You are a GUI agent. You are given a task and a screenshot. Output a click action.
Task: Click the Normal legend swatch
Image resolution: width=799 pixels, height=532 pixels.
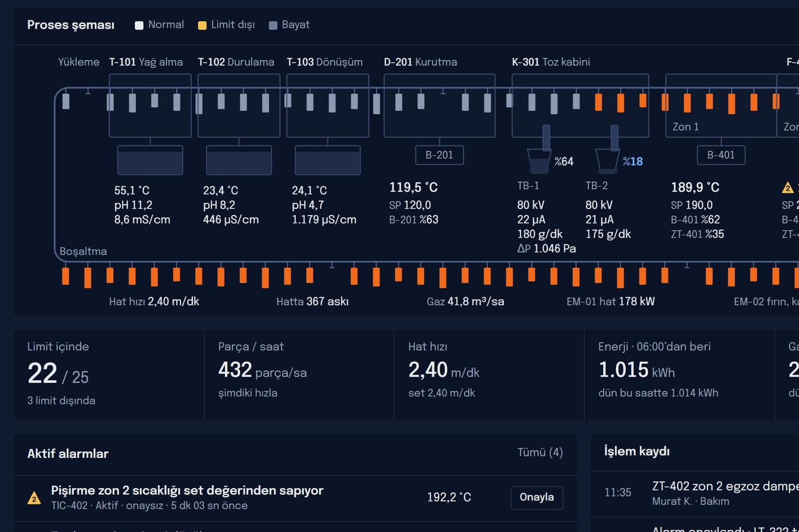(139, 25)
